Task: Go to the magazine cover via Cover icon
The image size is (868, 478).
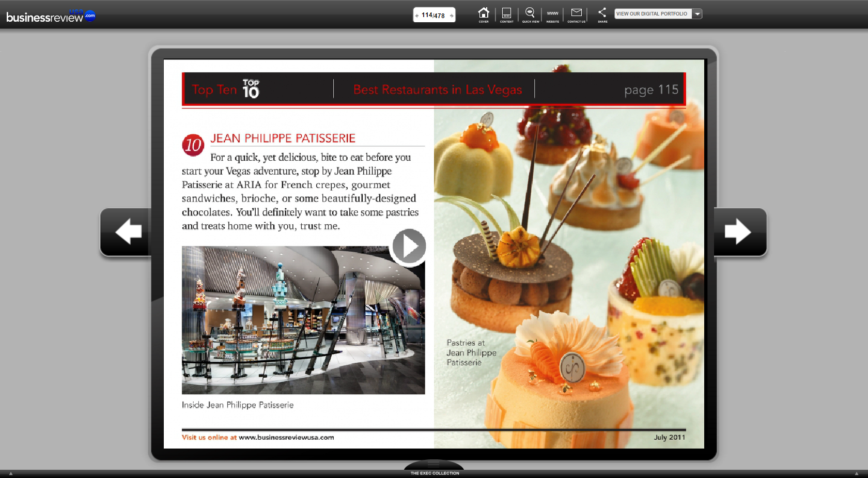Action: pos(483,14)
